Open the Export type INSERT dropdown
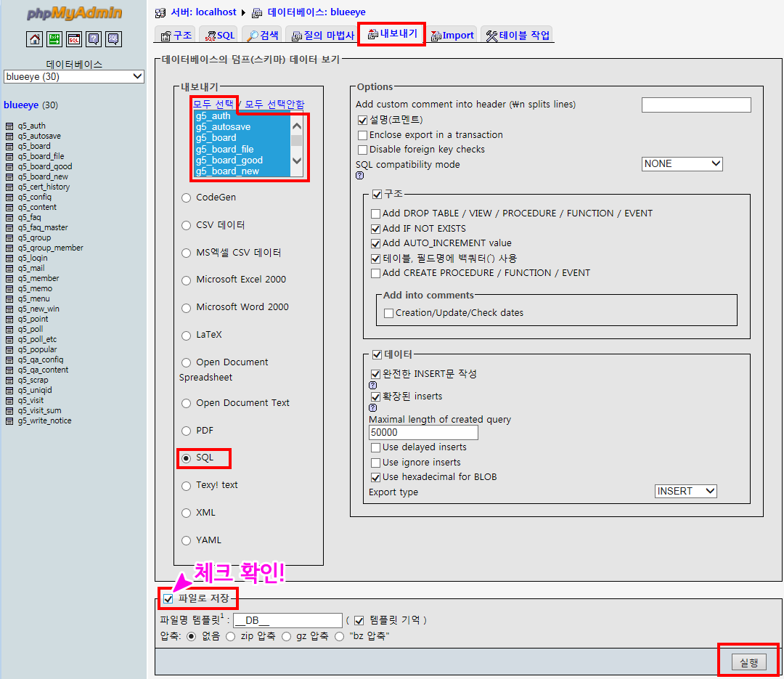 (685, 492)
